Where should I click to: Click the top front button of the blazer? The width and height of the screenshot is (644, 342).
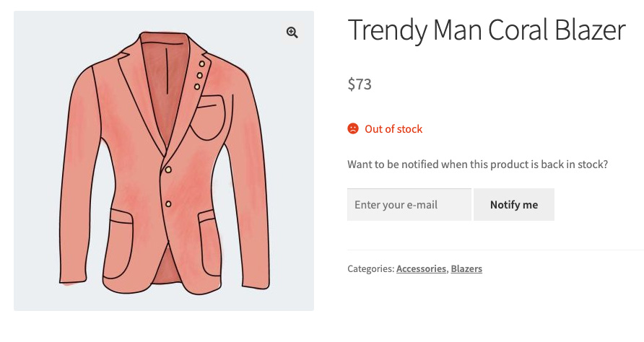tap(168, 170)
